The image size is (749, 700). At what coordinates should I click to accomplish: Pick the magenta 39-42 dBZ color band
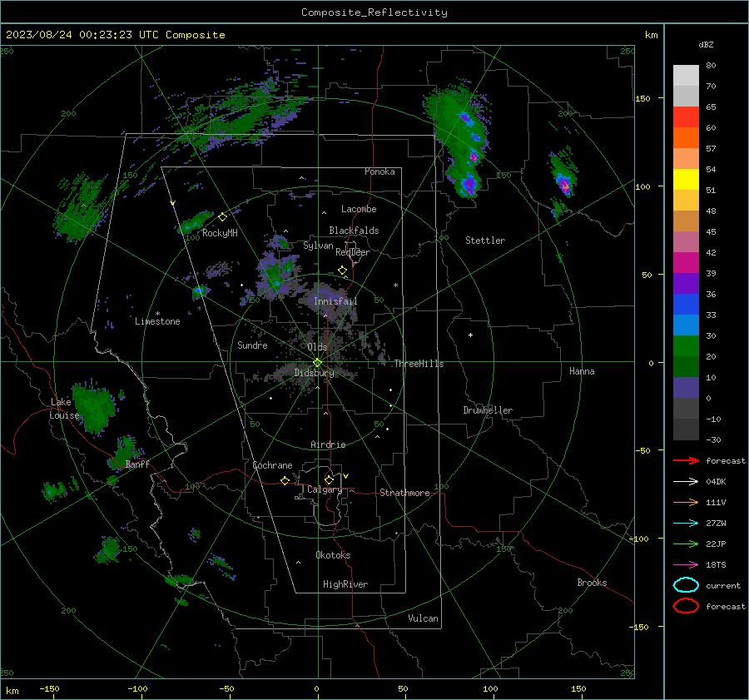pyautogui.click(x=686, y=263)
